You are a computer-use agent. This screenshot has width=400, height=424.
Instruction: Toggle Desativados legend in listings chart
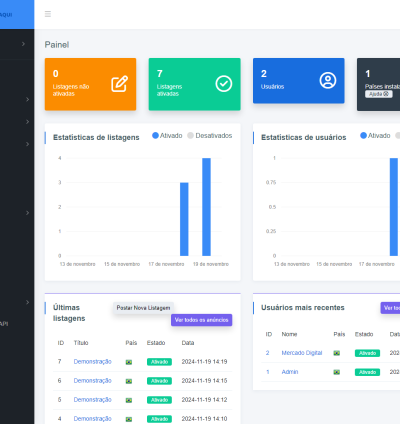[210, 136]
